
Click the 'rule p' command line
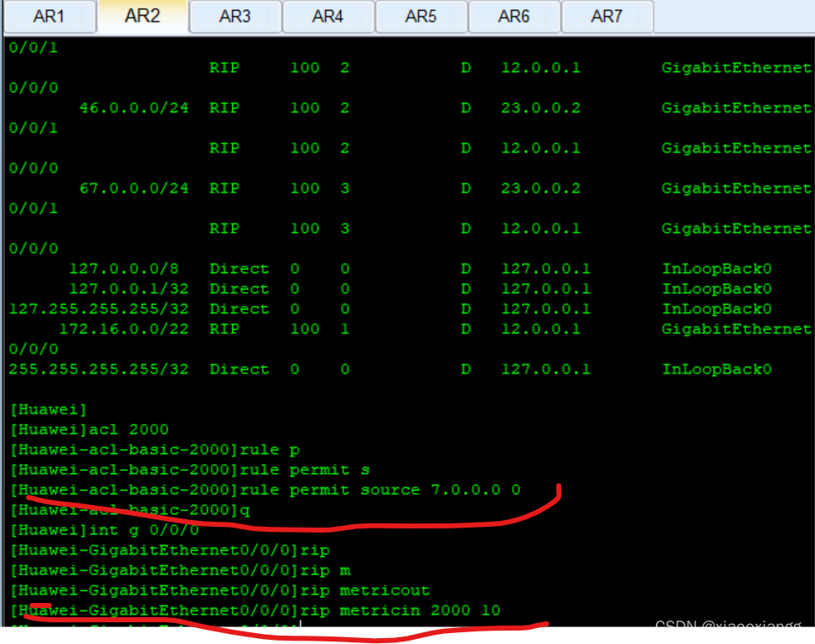(x=156, y=450)
